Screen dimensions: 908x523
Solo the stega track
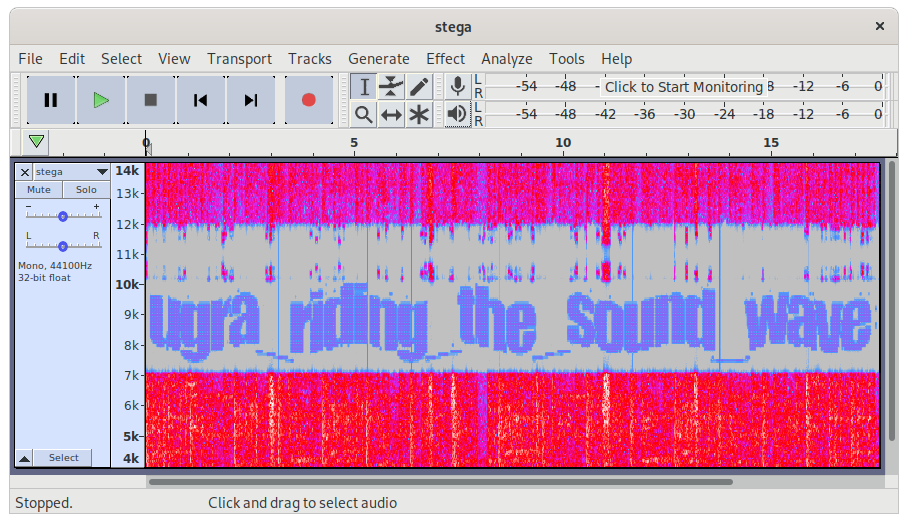pos(86,189)
